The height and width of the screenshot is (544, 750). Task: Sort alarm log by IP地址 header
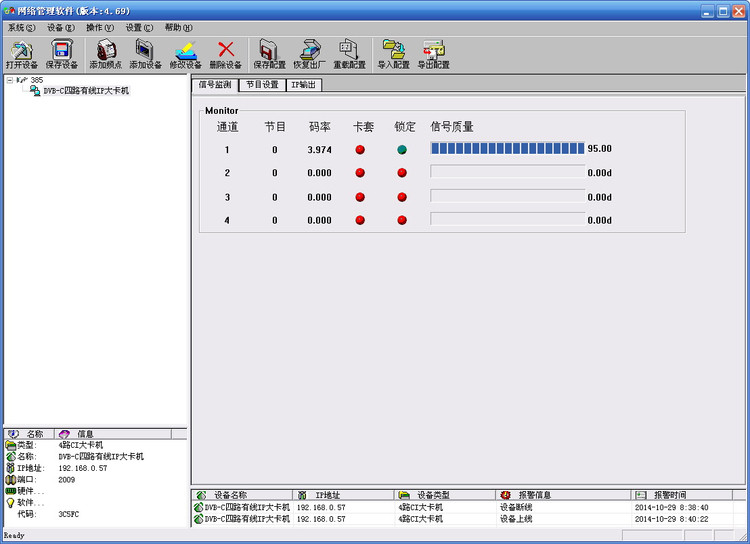point(343,495)
